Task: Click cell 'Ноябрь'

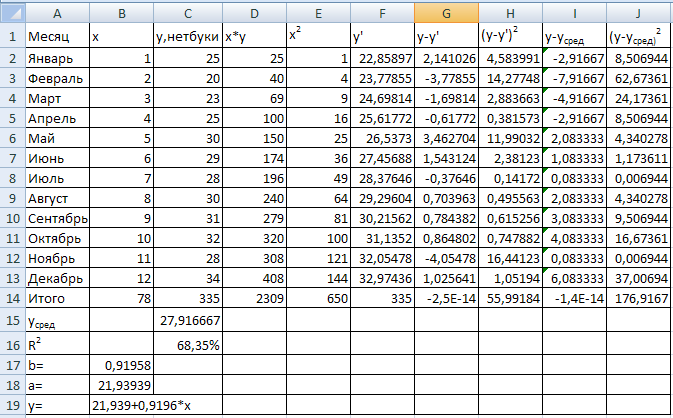Action: click(x=58, y=258)
